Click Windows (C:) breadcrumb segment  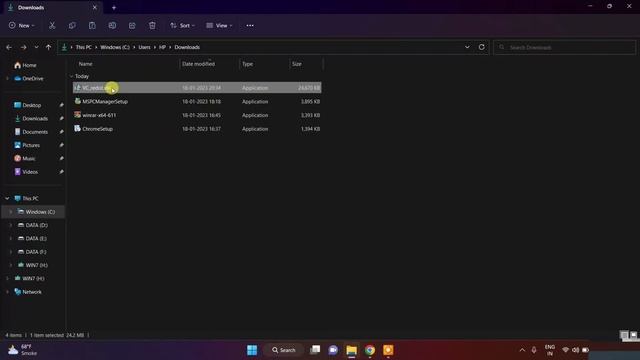[x=115, y=47]
